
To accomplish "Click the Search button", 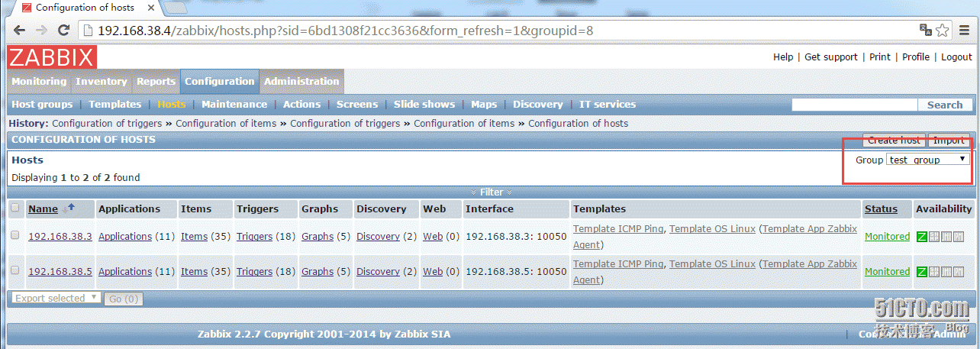I will click(x=945, y=105).
